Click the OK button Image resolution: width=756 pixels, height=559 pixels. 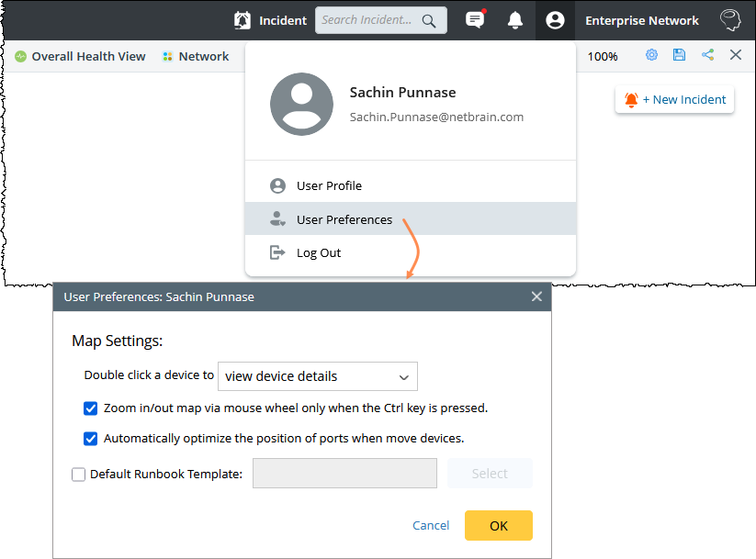498,525
